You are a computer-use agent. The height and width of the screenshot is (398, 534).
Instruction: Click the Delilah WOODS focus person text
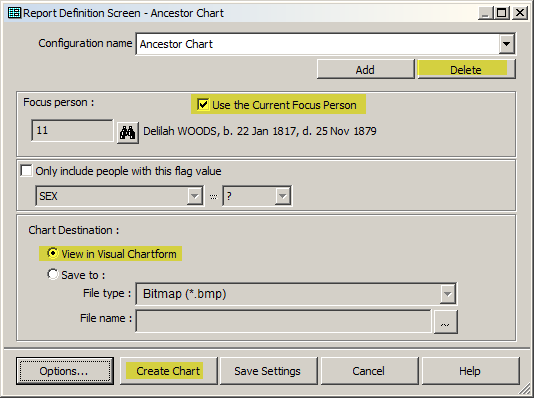[x=260, y=131]
